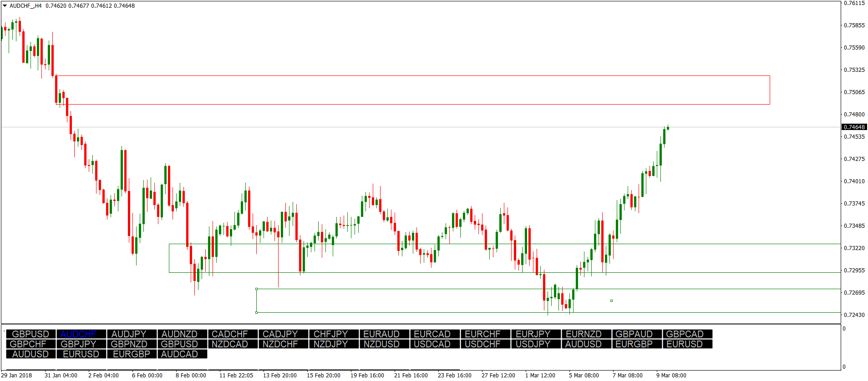Click the 0.75325 price scale label

[854, 70]
